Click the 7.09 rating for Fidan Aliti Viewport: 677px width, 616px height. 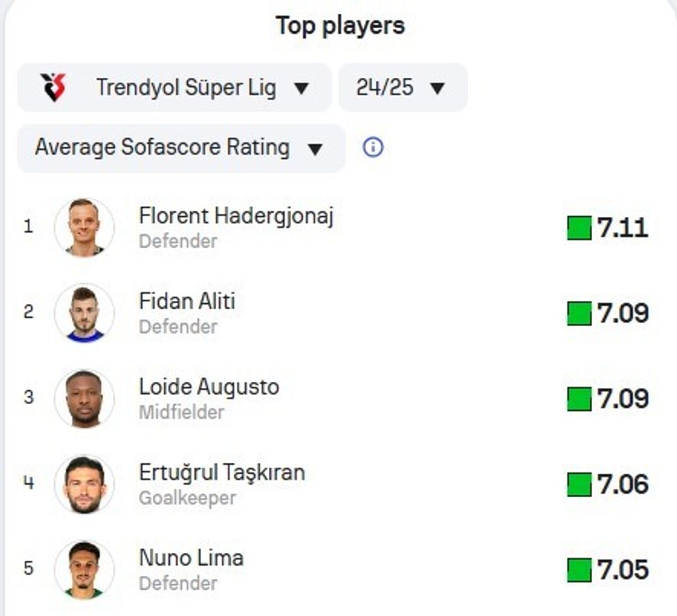click(623, 314)
